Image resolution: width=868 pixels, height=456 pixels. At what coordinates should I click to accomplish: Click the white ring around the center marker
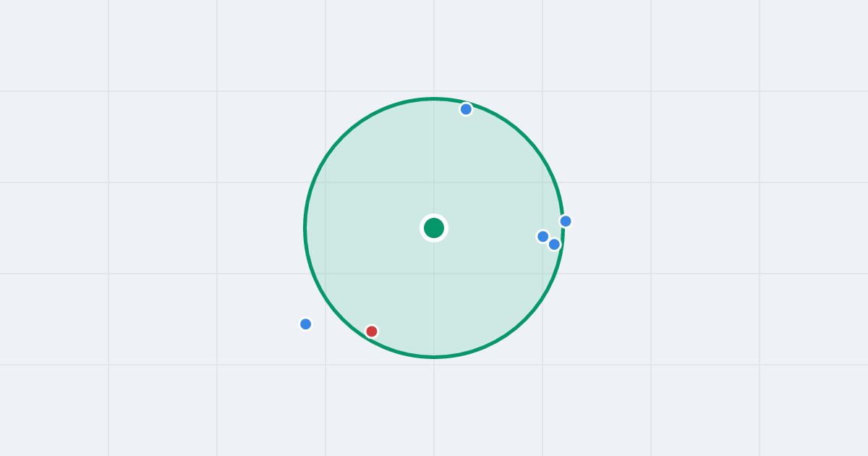click(434, 216)
